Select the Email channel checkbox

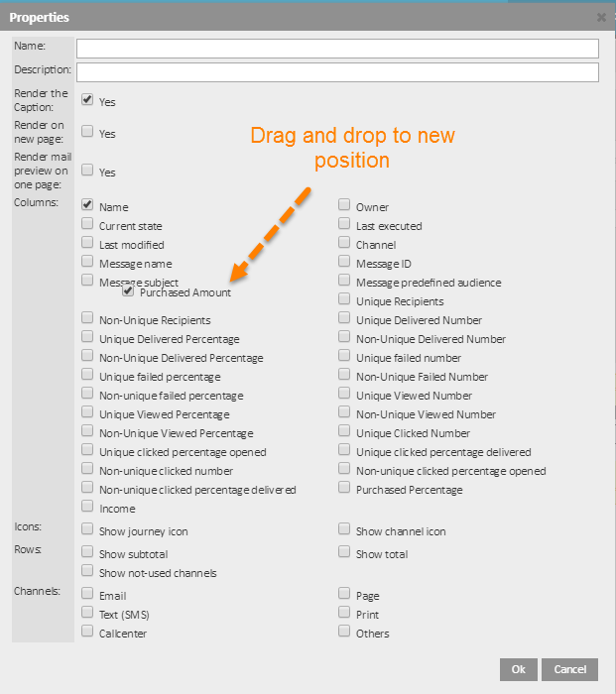[x=87, y=595]
